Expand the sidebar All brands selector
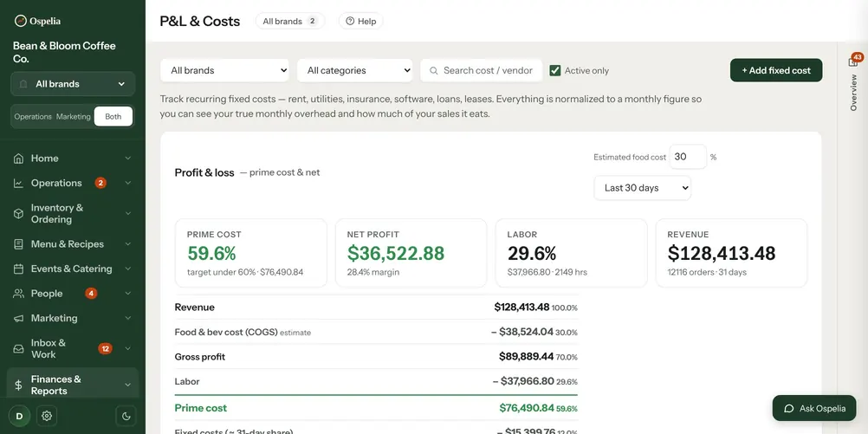Viewport: 868px width, 434px height. (73, 84)
